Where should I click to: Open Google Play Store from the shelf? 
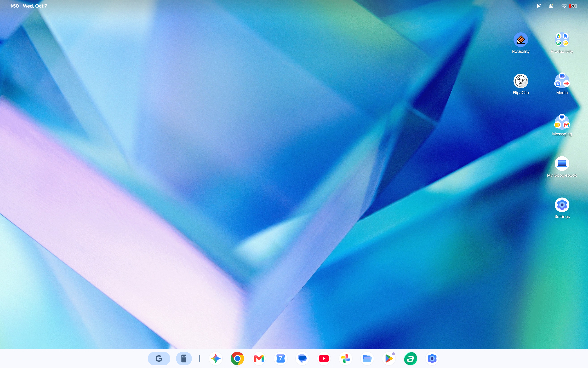[389, 359]
